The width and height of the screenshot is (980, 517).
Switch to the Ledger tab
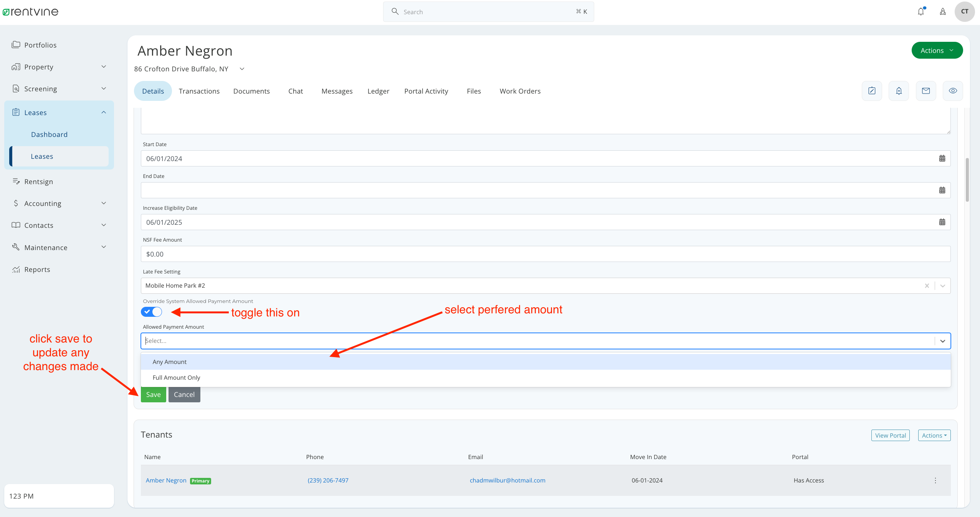(x=378, y=91)
